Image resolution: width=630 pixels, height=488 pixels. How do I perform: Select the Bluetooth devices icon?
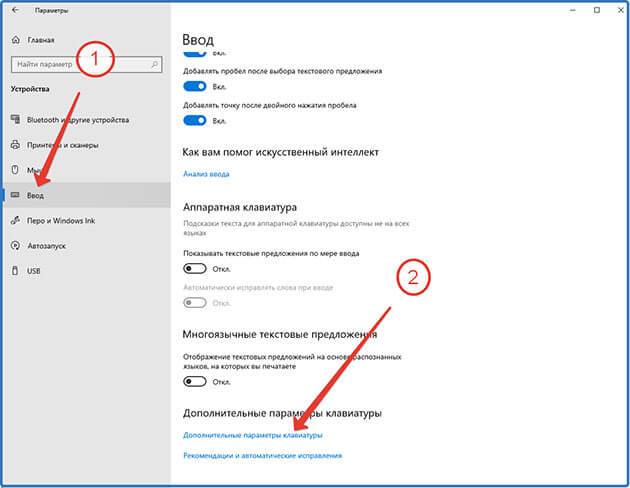pyautogui.click(x=15, y=119)
